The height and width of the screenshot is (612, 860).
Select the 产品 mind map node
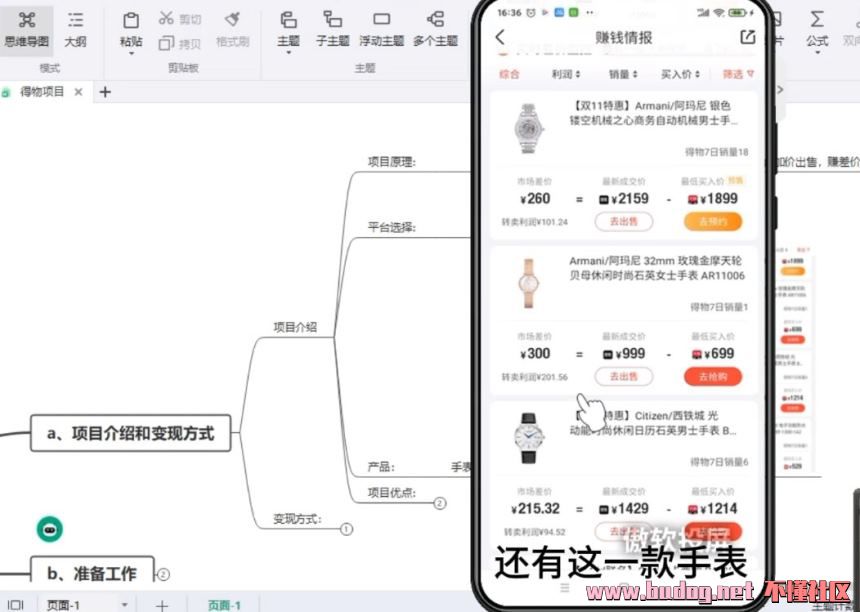click(381, 467)
